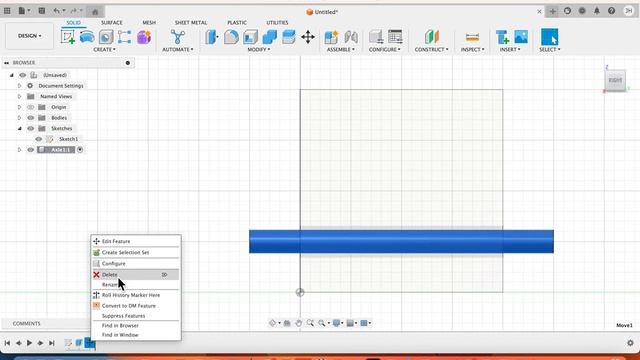Click the Zoom magnifier tool
The image size is (640, 360).
coord(310,323)
